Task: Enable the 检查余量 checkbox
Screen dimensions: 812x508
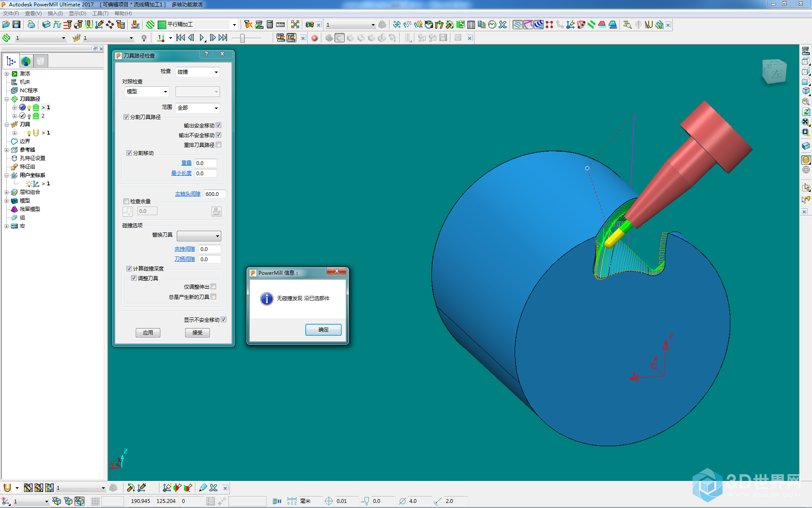Action: click(x=126, y=202)
